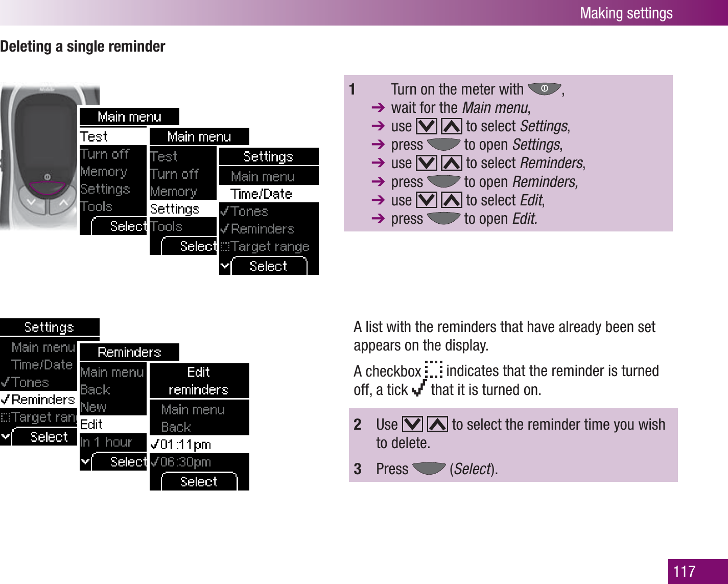Click the oval button icon before 'to open Edit'
This screenshot has width=728, height=584.
pyautogui.click(x=443, y=218)
